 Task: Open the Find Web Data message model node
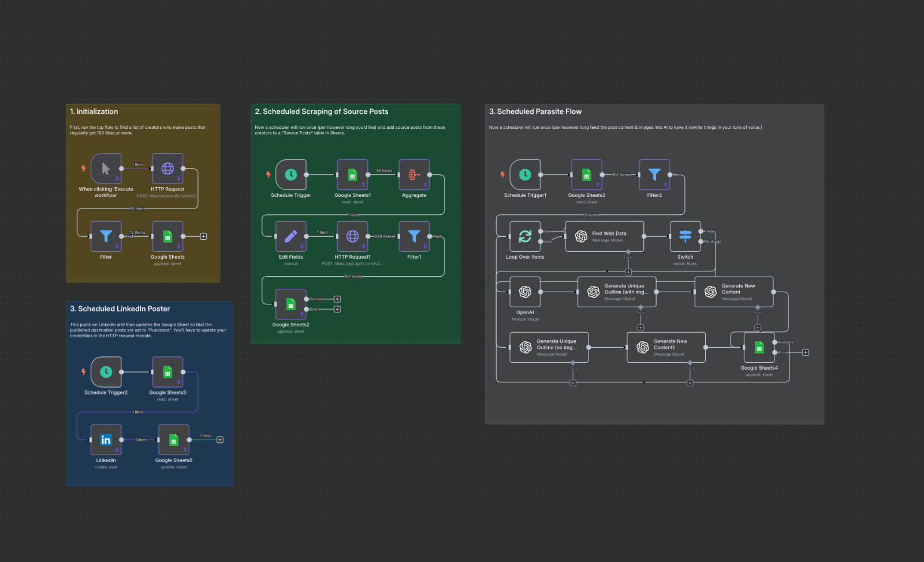pyautogui.click(x=605, y=236)
